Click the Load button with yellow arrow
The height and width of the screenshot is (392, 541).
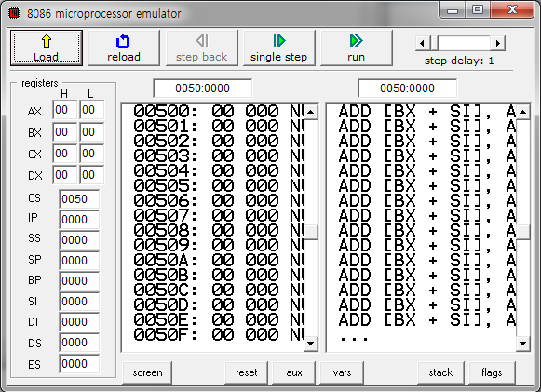(x=47, y=47)
